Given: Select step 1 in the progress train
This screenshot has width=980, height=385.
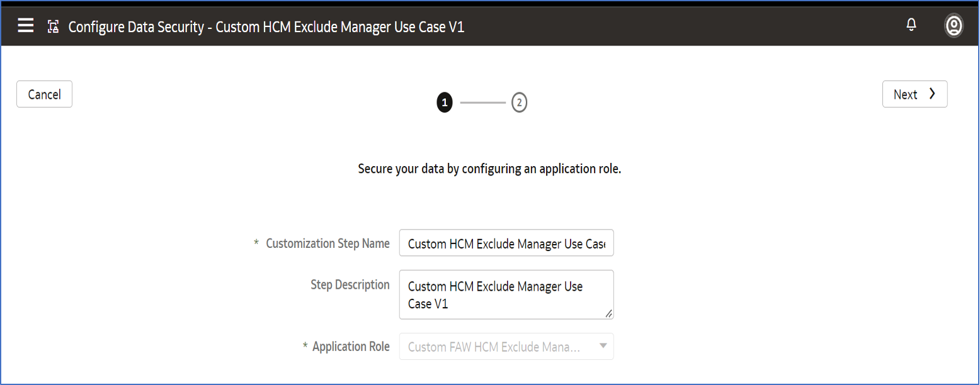Looking at the screenshot, I should 445,103.
